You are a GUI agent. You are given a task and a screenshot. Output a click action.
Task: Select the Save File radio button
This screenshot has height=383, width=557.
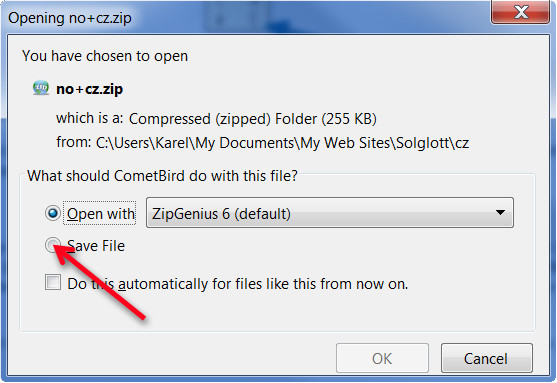point(53,245)
